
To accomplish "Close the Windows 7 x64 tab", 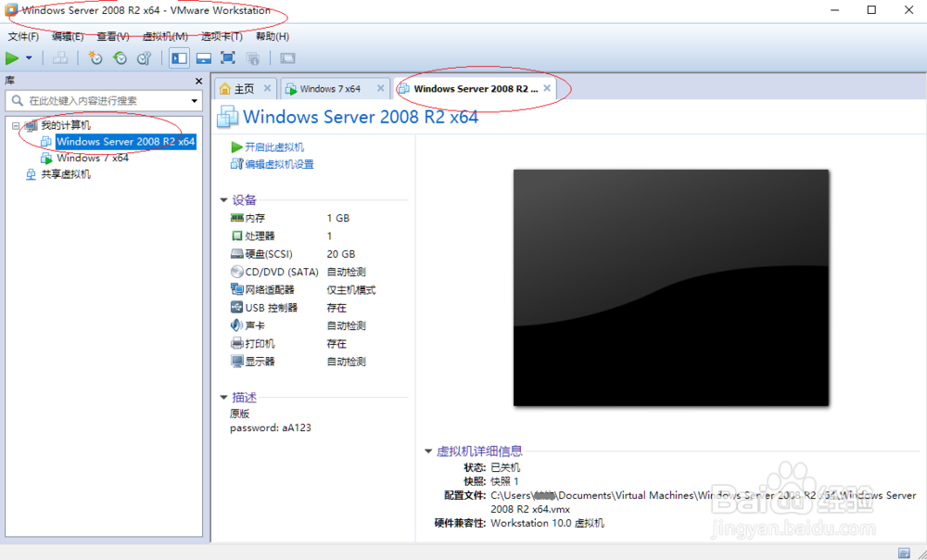I will point(381,88).
